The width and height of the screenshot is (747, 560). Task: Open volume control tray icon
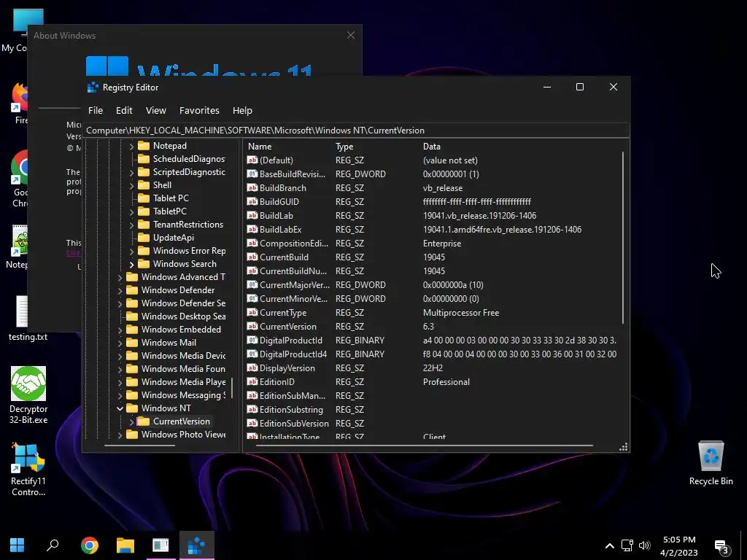coord(644,545)
